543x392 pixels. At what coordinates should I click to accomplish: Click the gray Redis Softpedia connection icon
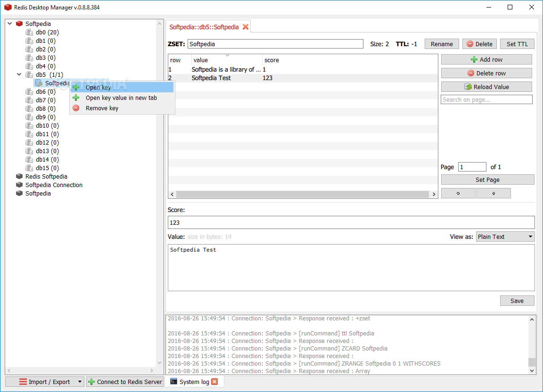coord(19,176)
